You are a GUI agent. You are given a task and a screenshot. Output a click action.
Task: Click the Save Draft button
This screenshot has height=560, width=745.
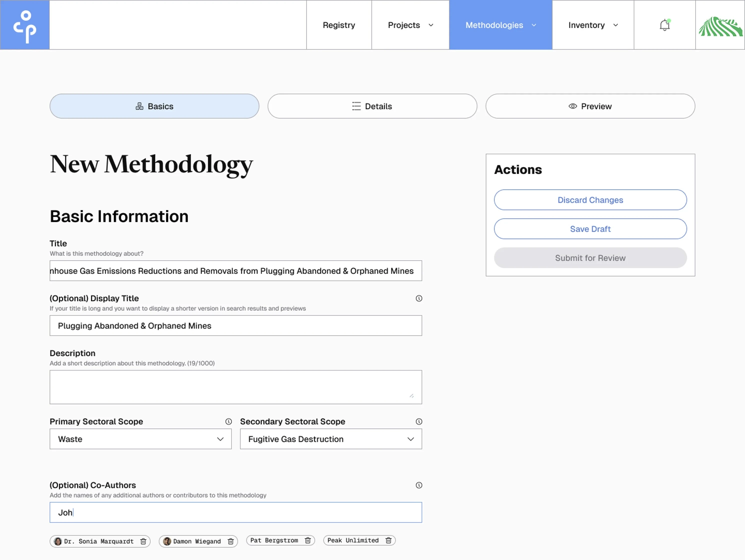590,229
